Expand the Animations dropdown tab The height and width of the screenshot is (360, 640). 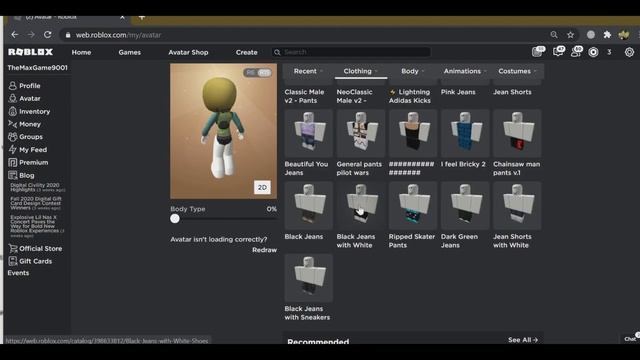click(465, 71)
